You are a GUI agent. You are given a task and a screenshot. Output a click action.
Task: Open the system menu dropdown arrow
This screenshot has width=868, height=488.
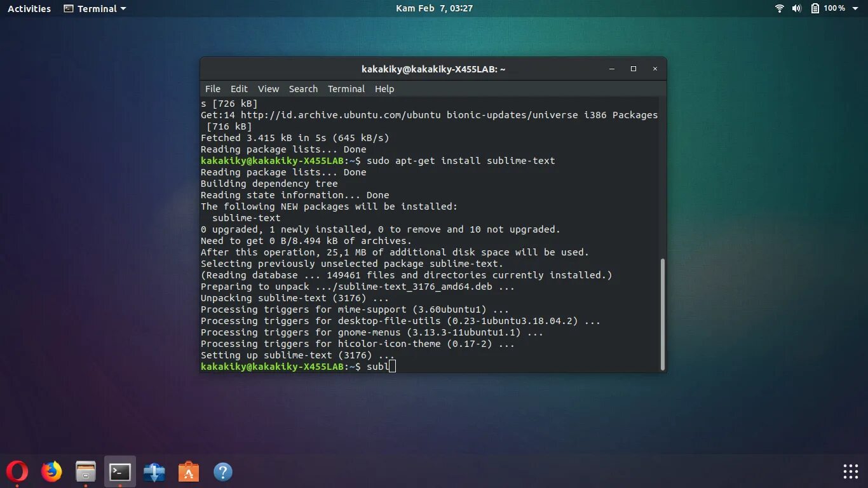[855, 8]
